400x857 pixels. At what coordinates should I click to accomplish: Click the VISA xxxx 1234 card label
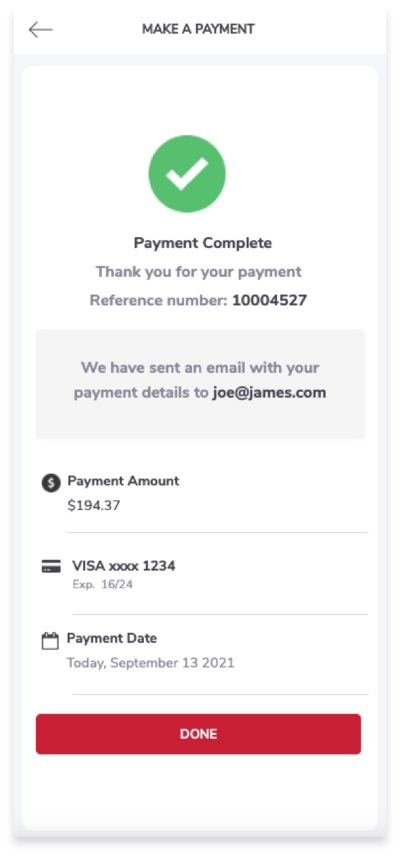(x=124, y=566)
